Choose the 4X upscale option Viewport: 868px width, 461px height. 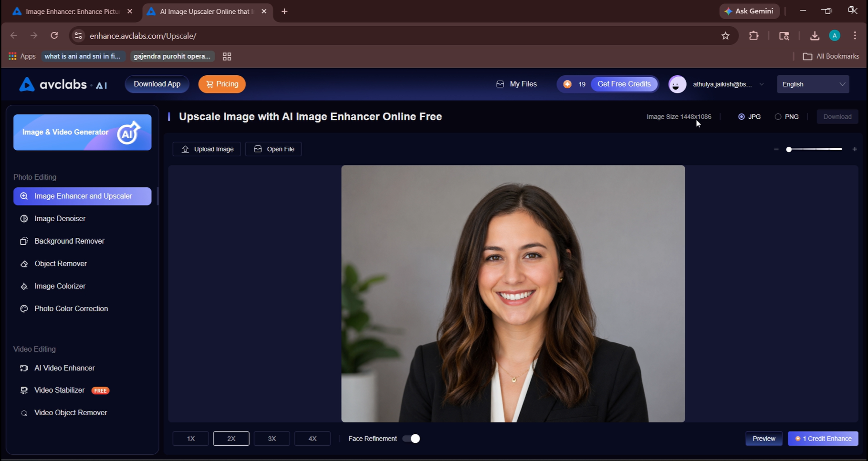coord(313,439)
